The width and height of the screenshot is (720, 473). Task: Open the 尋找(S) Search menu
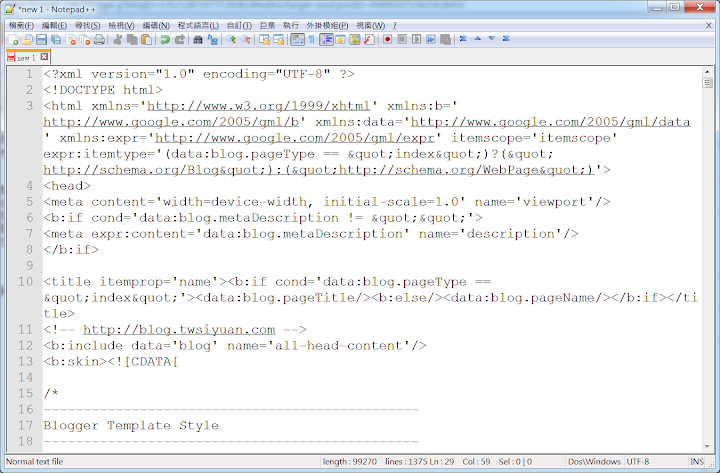(88, 25)
